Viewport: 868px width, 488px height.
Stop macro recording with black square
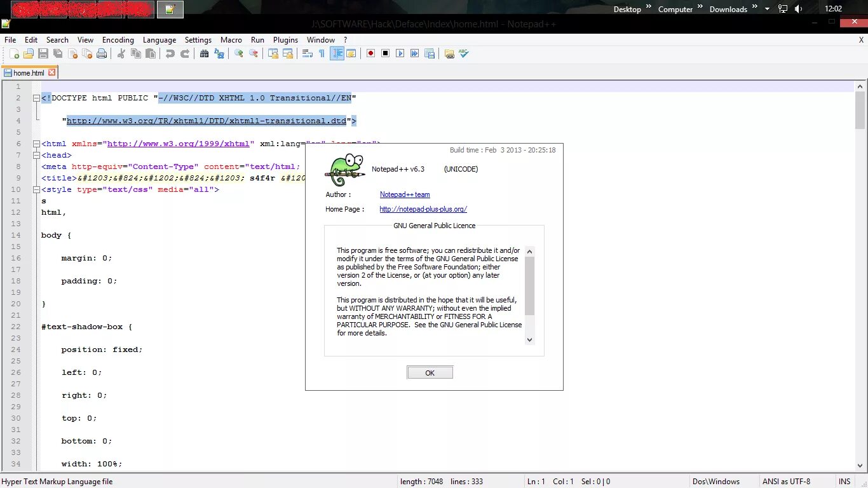point(385,53)
